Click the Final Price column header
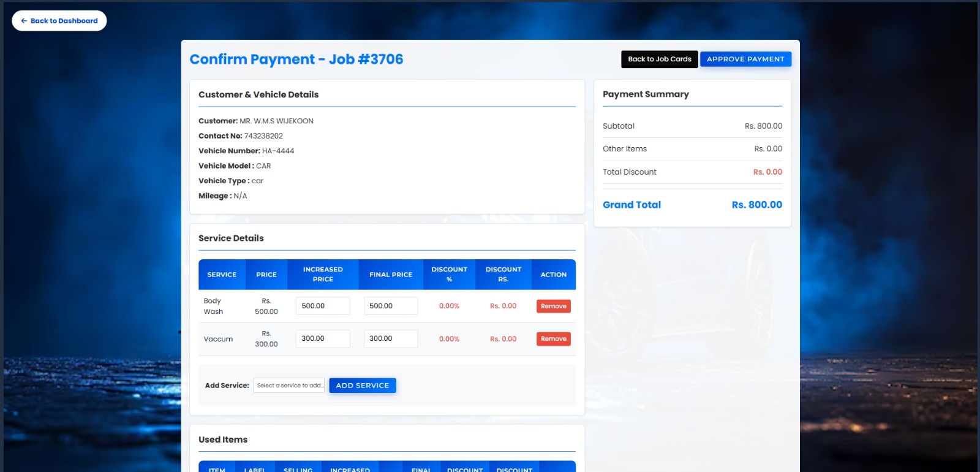The height and width of the screenshot is (472, 980). [391, 275]
